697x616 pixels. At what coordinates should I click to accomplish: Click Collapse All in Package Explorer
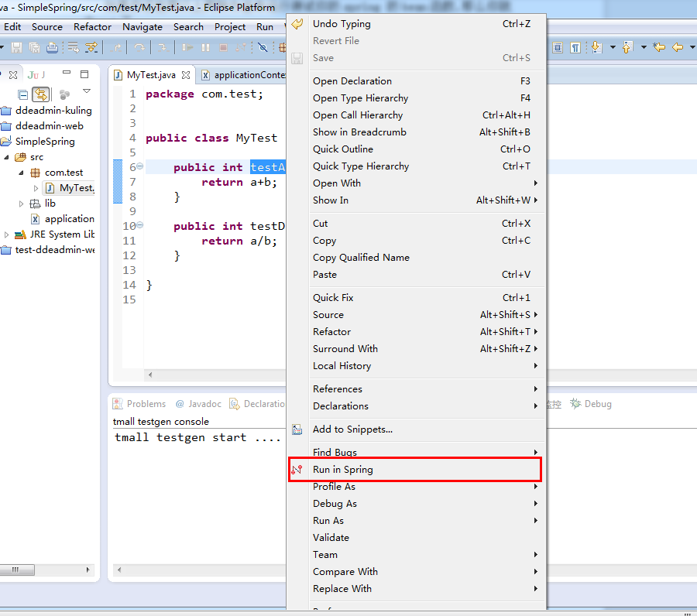click(23, 94)
